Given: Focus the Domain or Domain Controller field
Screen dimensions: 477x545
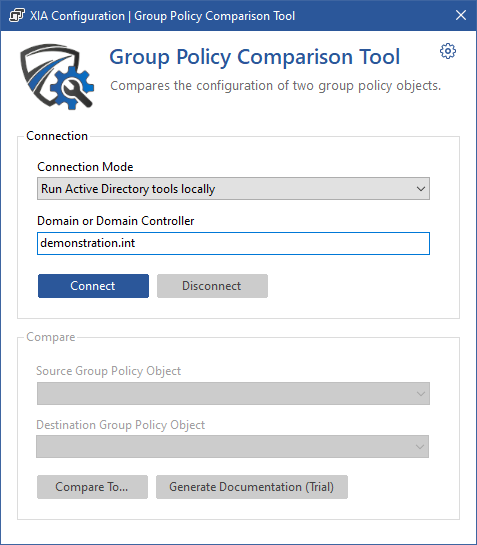Looking at the screenshot, I should [233, 243].
